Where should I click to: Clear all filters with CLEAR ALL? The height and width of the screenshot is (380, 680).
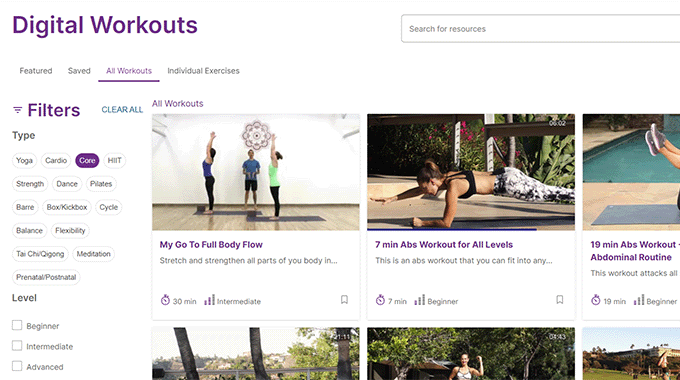[122, 110]
